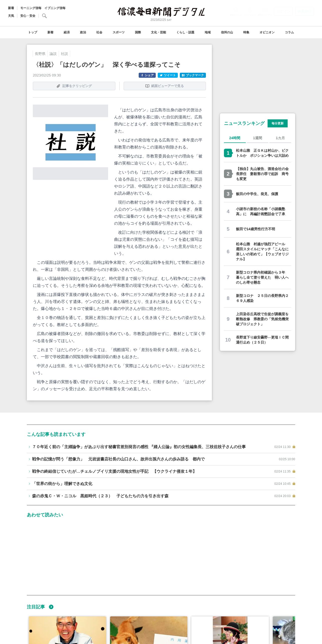Click lock icon on 主婦論争 article row
The image size is (322, 644).
click(x=294, y=447)
